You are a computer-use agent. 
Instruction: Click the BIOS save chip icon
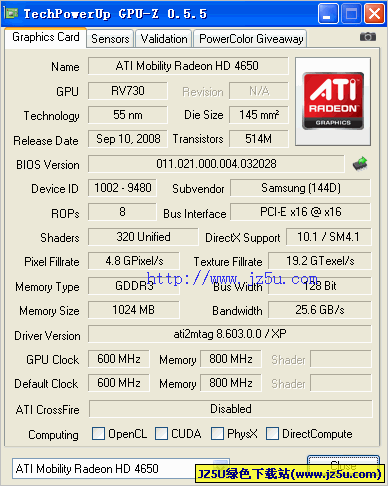tap(360, 164)
